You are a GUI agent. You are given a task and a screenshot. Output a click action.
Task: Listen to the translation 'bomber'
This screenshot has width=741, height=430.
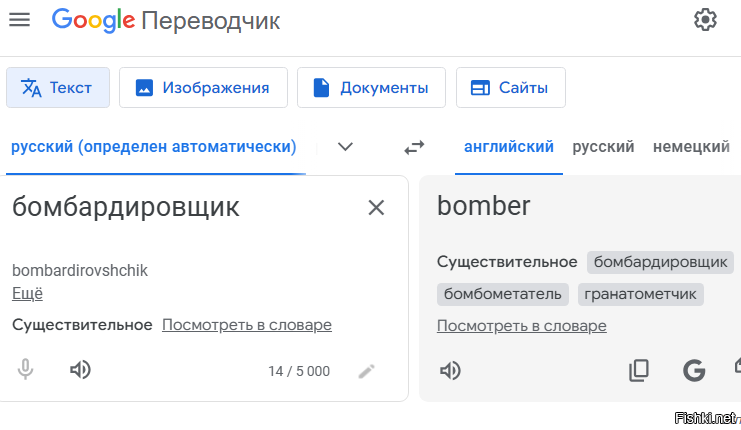click(451, 370)
